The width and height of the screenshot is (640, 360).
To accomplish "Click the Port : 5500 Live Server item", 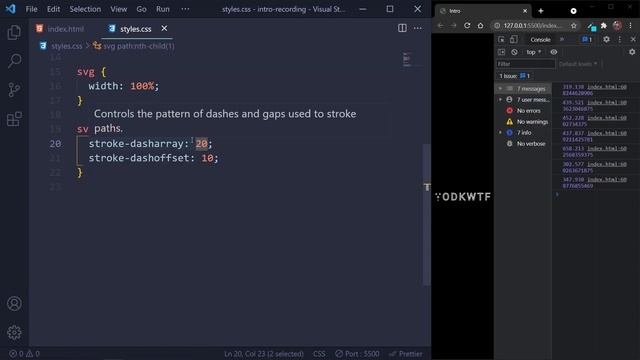I will coord(357,354).
